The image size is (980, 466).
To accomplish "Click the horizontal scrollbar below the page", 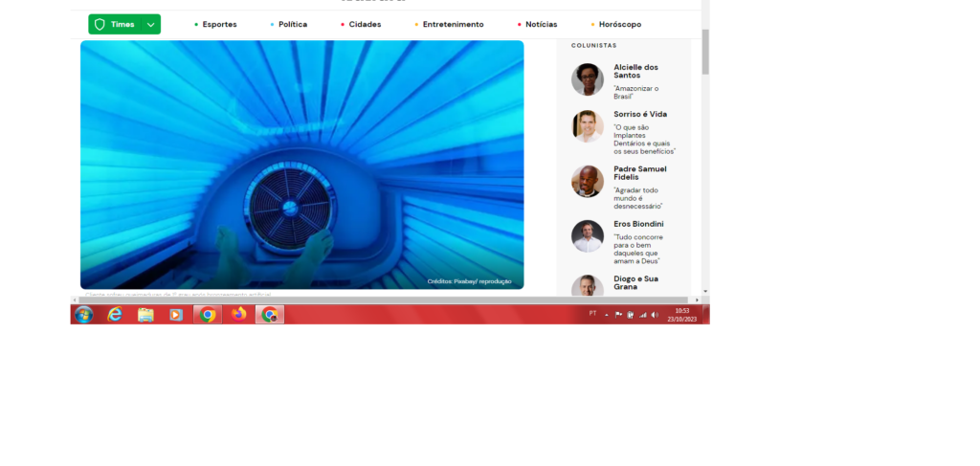I will pos(383,300).
